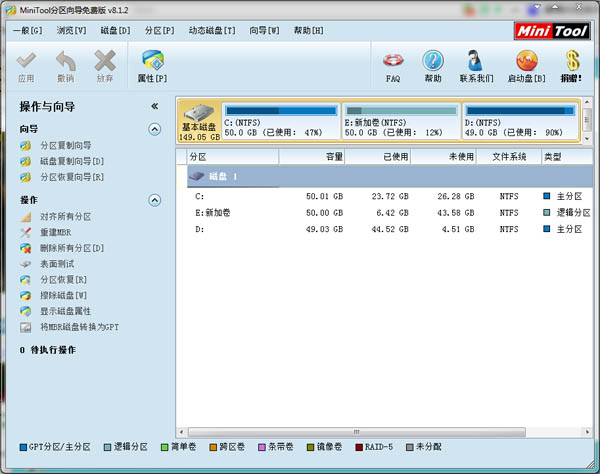Image resolution: width=600 pixels, height=474 pixels.
Task: Sort by the 已使用 column header
Action: point(378,157)
